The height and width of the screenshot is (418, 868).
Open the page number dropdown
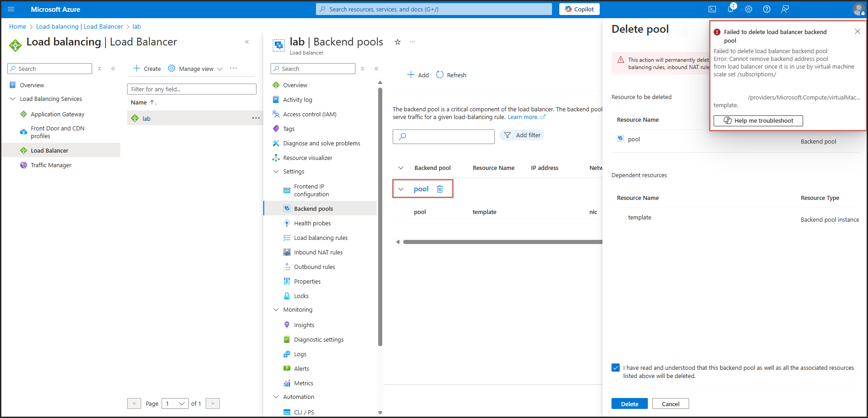[x=175, y=403]
